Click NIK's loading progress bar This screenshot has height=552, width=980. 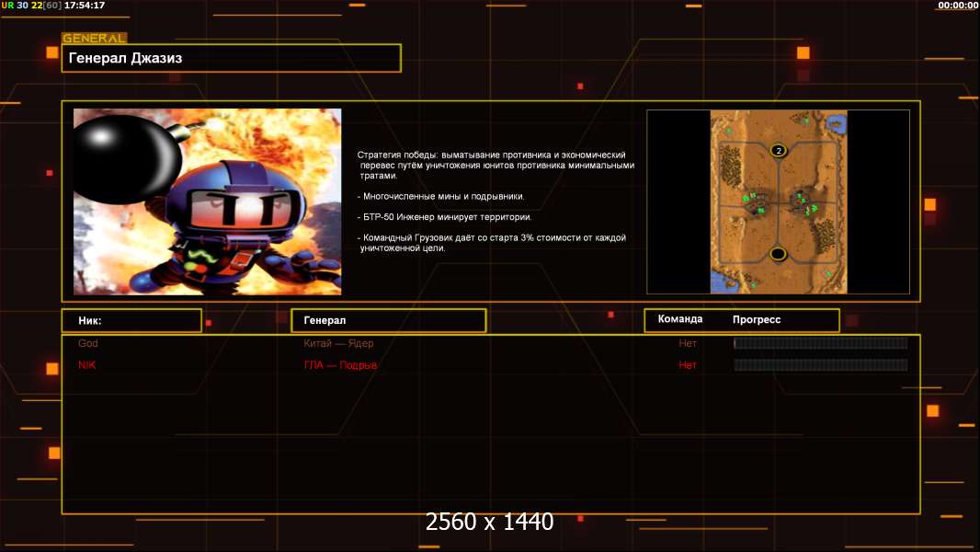[x=821, y=364]
